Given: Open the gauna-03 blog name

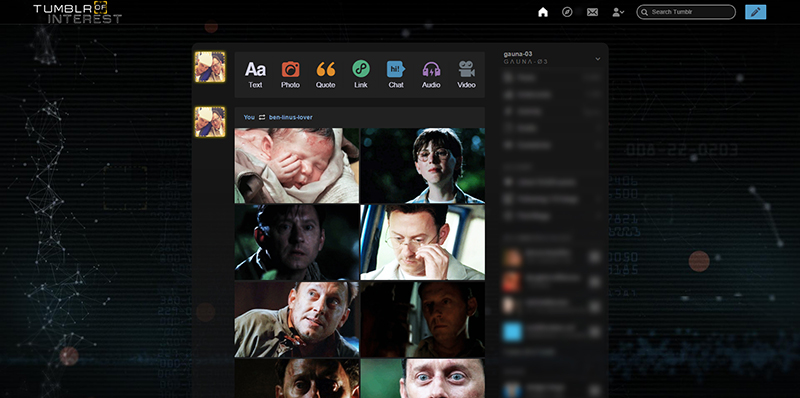Looking at the screenshot, I should pos(518,54).
